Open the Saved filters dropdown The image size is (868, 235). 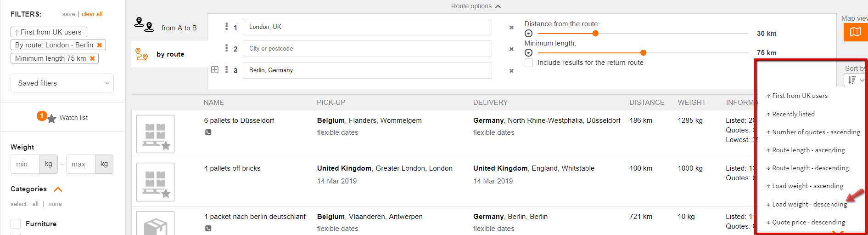pos(62,83)
